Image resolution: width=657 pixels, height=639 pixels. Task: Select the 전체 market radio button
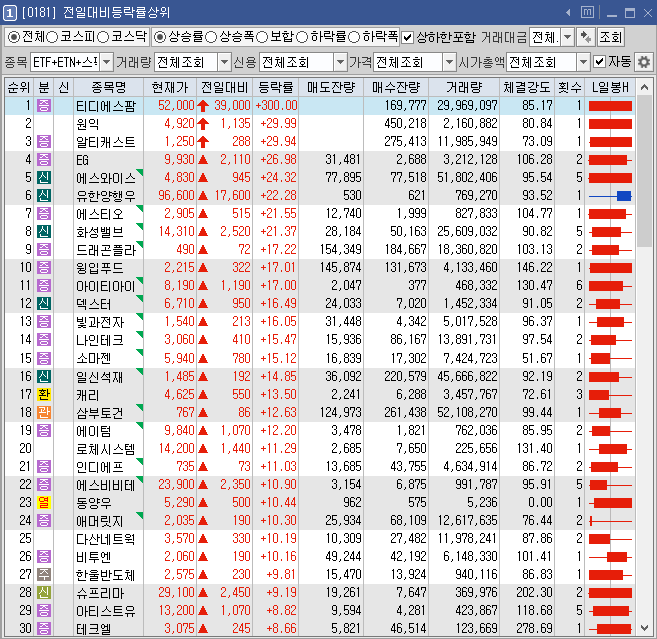pyautogui.click(x=14, y=37)
